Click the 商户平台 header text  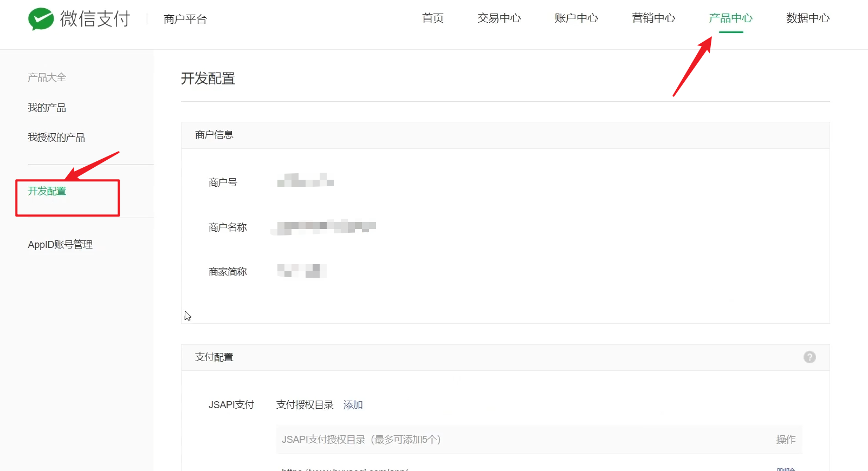point(185,19)
